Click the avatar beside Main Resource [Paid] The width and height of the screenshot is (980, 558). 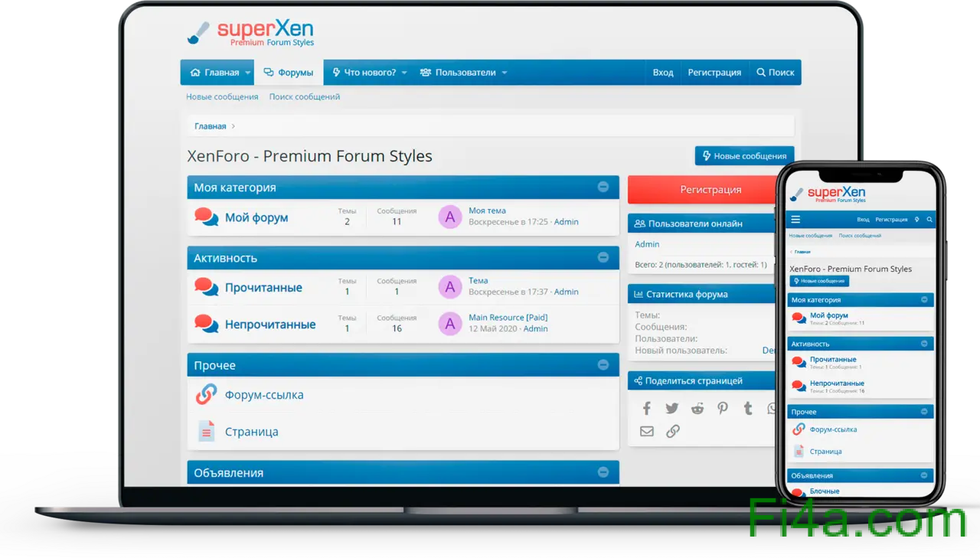(449, 324)
